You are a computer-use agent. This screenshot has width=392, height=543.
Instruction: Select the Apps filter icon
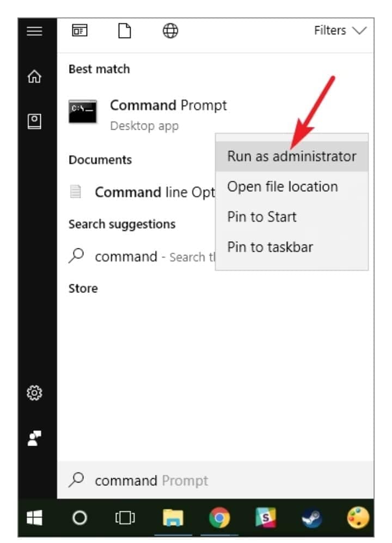pos(80,31)
